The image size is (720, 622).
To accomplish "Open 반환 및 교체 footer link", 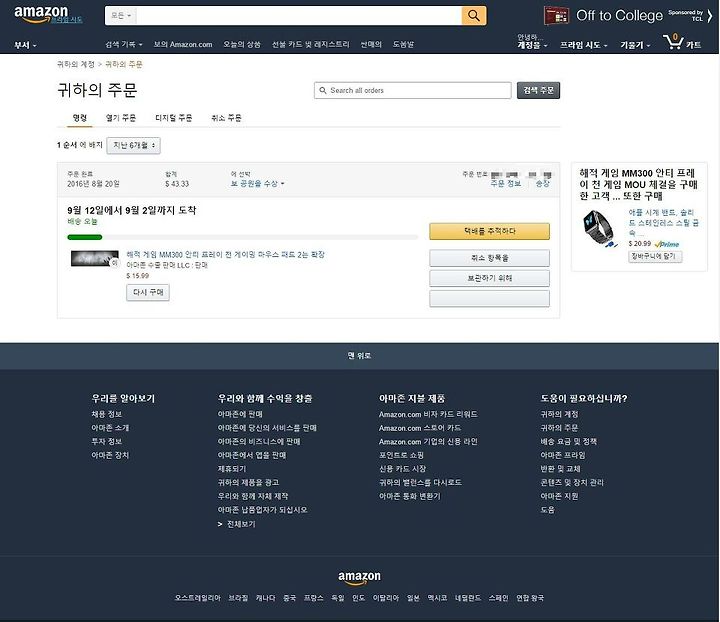I will click(x=560, y=469).
